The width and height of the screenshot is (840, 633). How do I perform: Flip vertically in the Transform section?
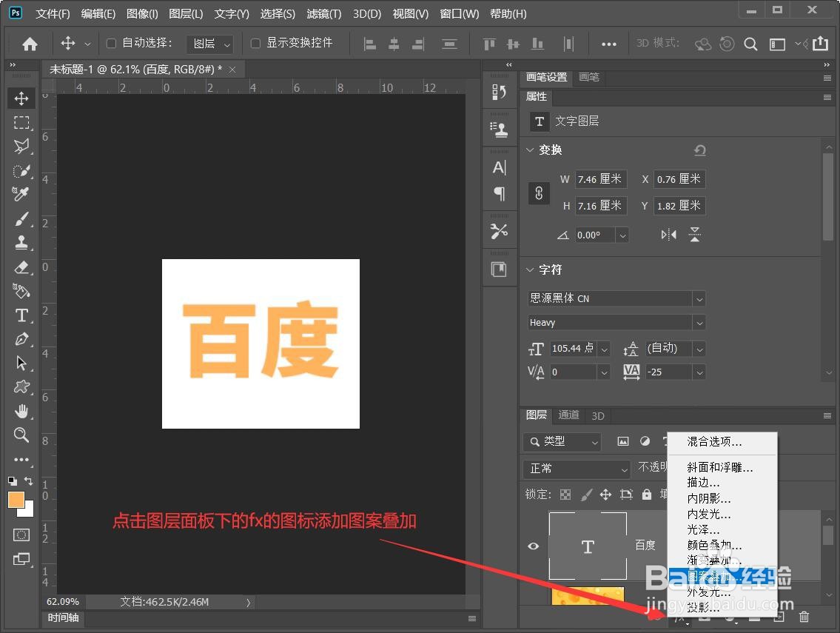tap(695, 235)
